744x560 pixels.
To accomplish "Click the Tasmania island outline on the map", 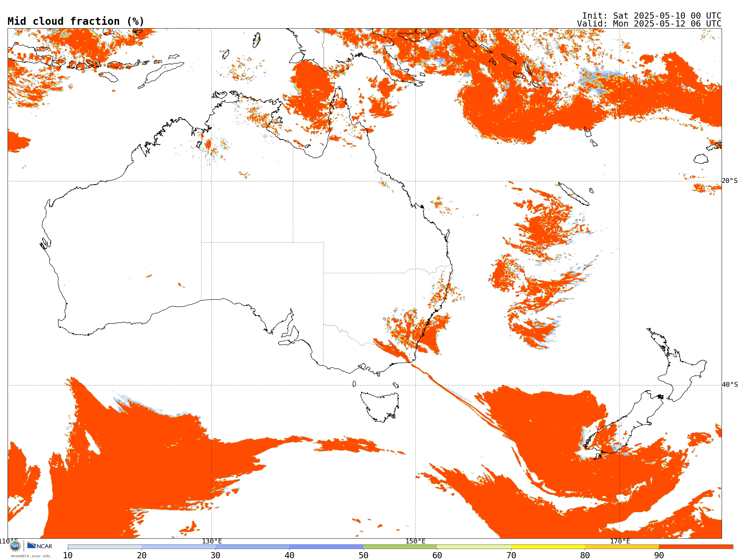I will (380, 406).
